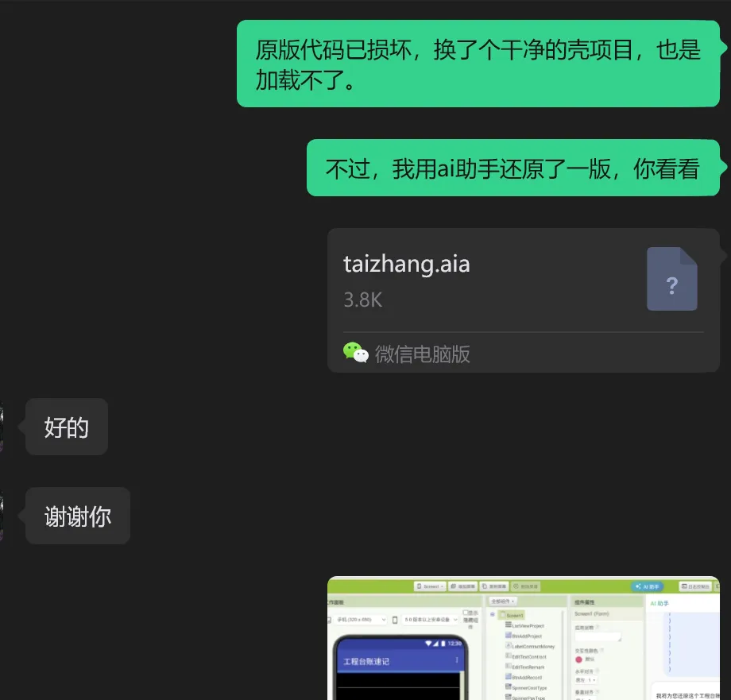This screenshot has width=731, height=700.
Task: Select the 不过，我用ai助手还原了一版 message bubble
Action: pyautogui.click(x=512, y=168)
